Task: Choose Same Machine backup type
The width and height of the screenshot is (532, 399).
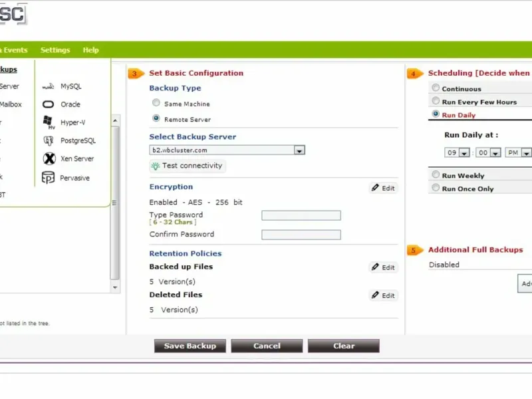Action: [x=156, y=102]
